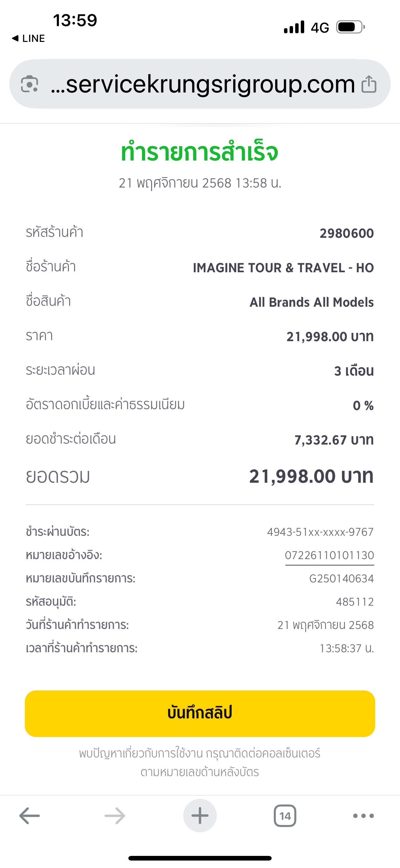
Task: Open a new tab with plus button
Action: click(200, 816)
